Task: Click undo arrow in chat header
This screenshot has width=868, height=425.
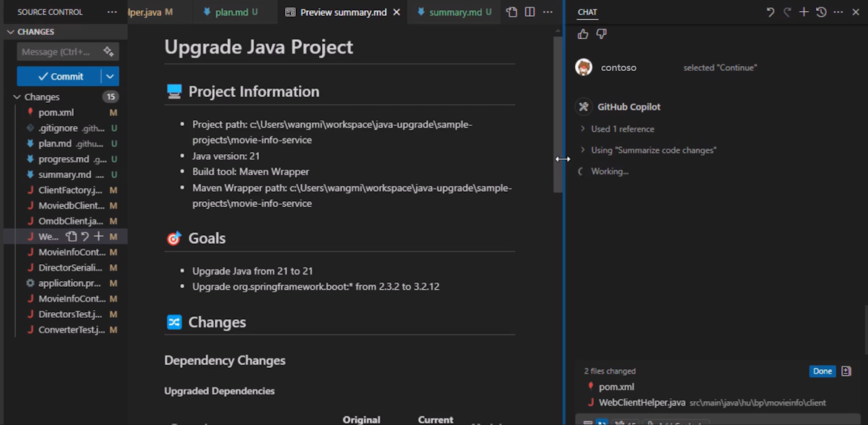Action: point(770,12)
